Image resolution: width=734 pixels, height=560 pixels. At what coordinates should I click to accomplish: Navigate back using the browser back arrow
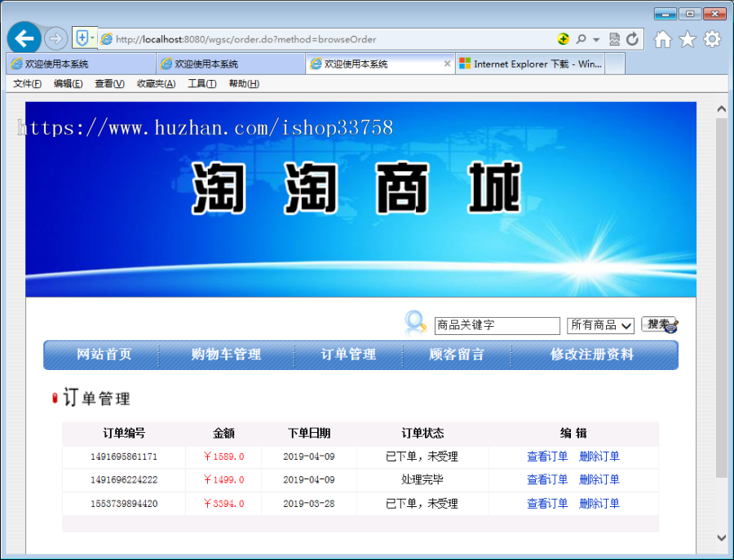click(x=24, y=37)
